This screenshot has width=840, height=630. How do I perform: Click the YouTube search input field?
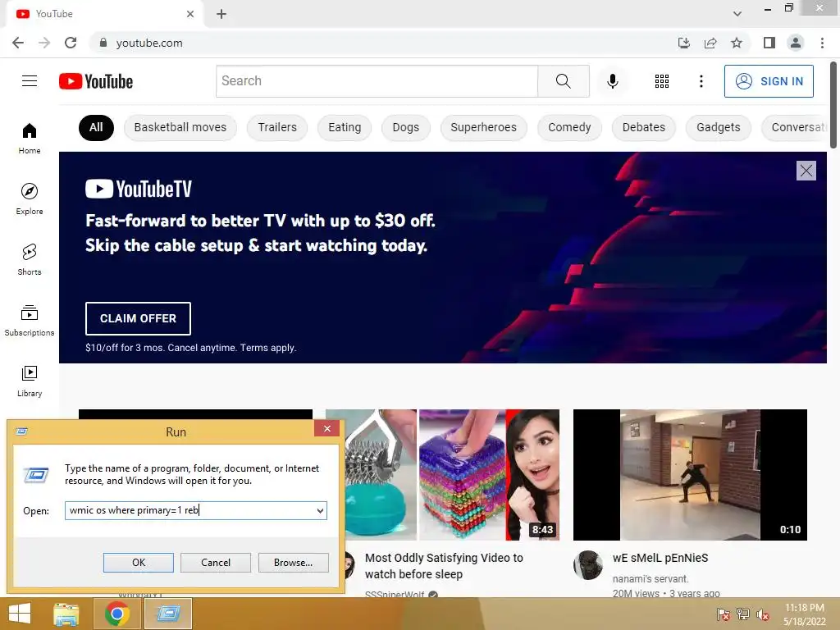pyautogui.click(x=377, y=81)
